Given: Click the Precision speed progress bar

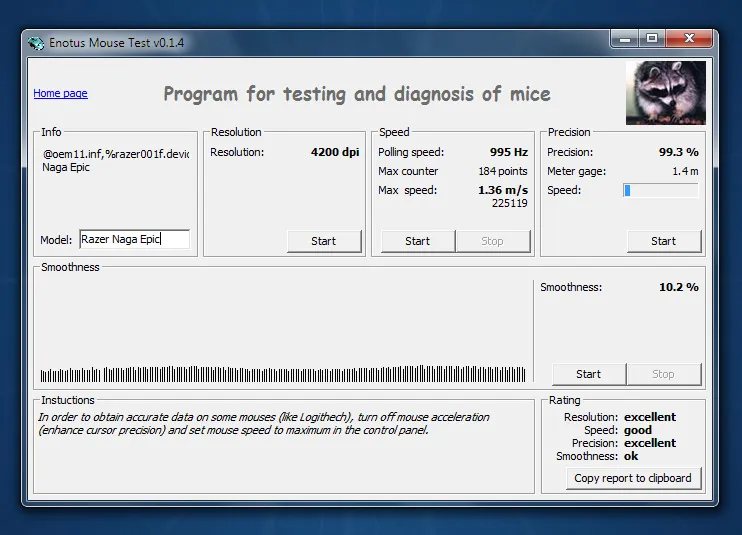Looking at the screenshot, I should pyautogui.click(x=660, y=190).
